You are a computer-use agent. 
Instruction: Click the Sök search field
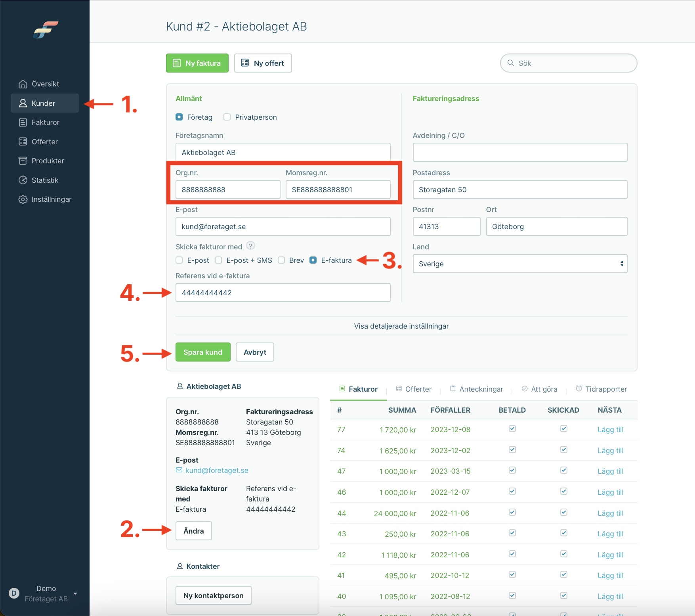pyautogui.click(x=569, y=63)
